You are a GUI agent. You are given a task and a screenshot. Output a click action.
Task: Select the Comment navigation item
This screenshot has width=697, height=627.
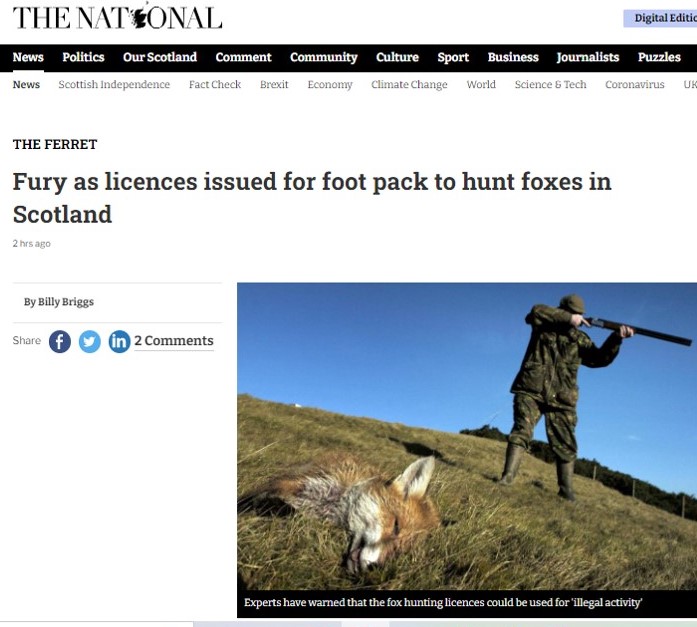(243, 57)
